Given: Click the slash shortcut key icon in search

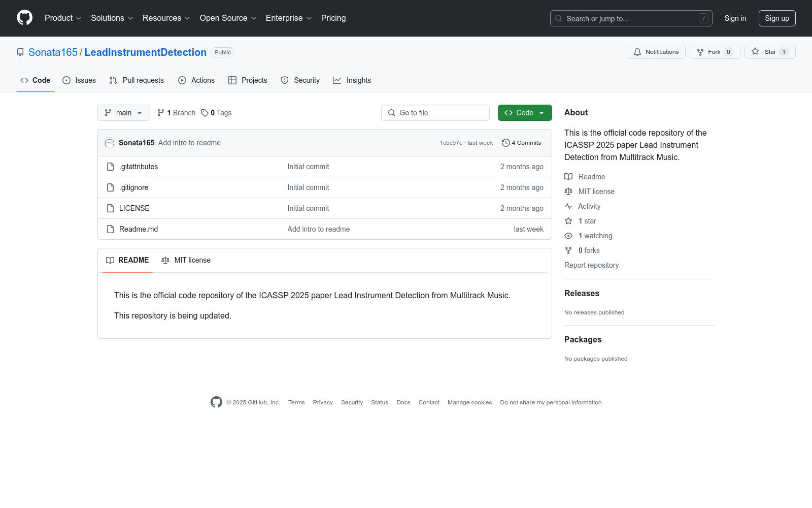Looking at the screenshot, I should click(703, 18).
